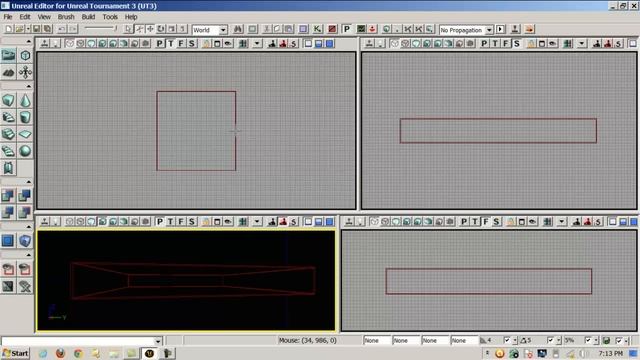Toggle rotation grid checkbox next to 5
The image size is (640, 360).
[x=550, y=340]
